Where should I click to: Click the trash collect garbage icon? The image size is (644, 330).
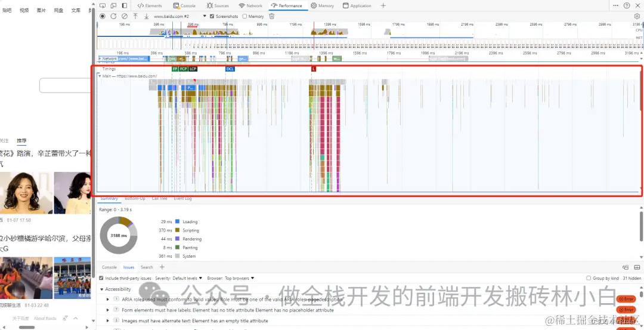(x=271, y=17)
